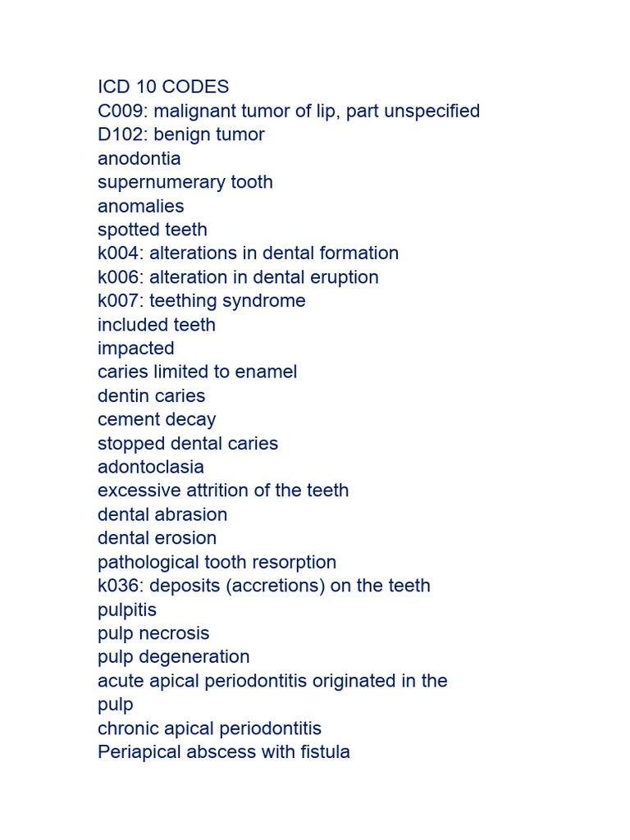The image size is (630, 840).
Task: Click the D102 benign tumor entry
Action: [x=181, y=135]
